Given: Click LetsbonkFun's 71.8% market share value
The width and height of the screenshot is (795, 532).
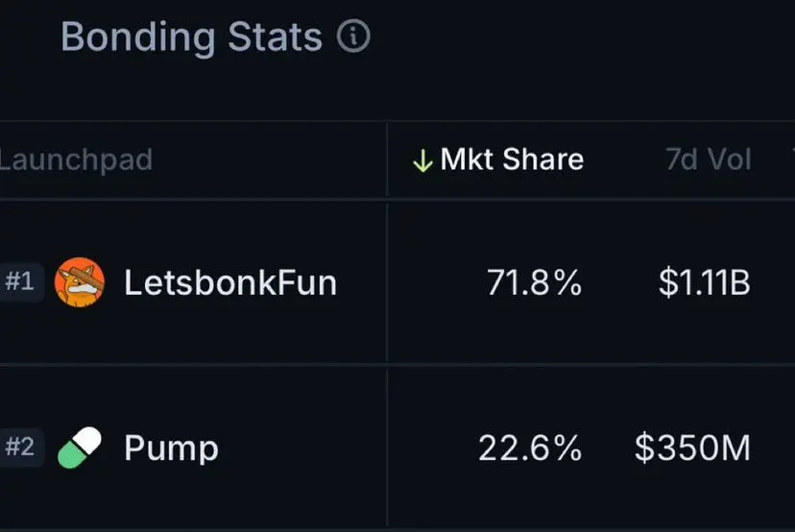Looking at the screenshot, I should coord(535,282).
